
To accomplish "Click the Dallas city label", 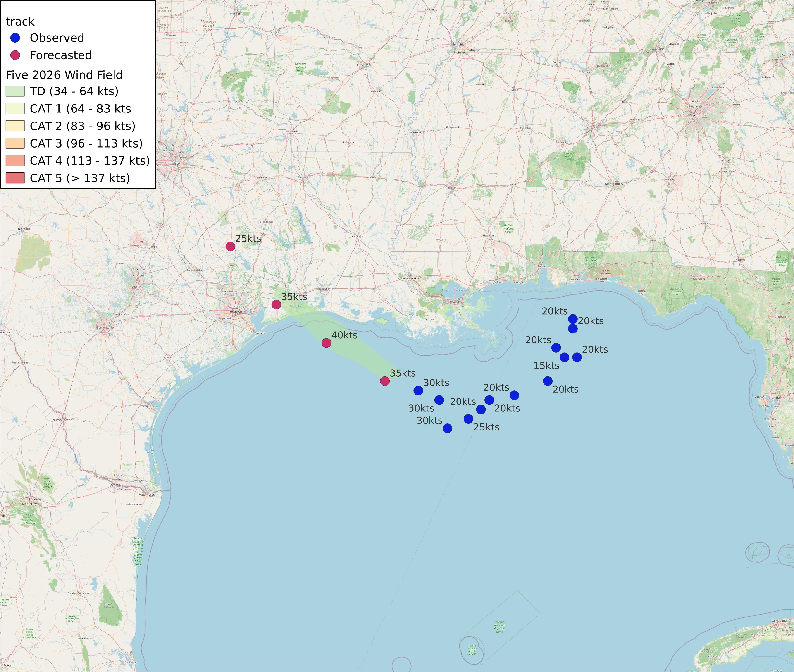I will click(176, 164).
